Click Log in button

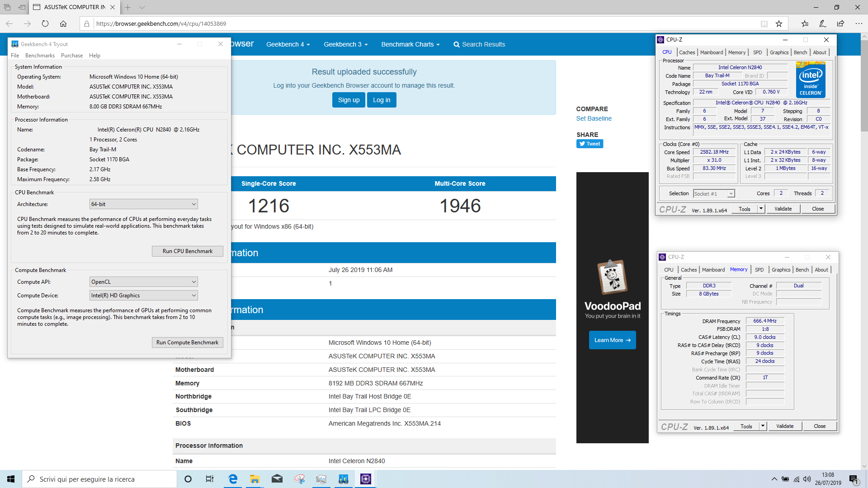(382, 100)
